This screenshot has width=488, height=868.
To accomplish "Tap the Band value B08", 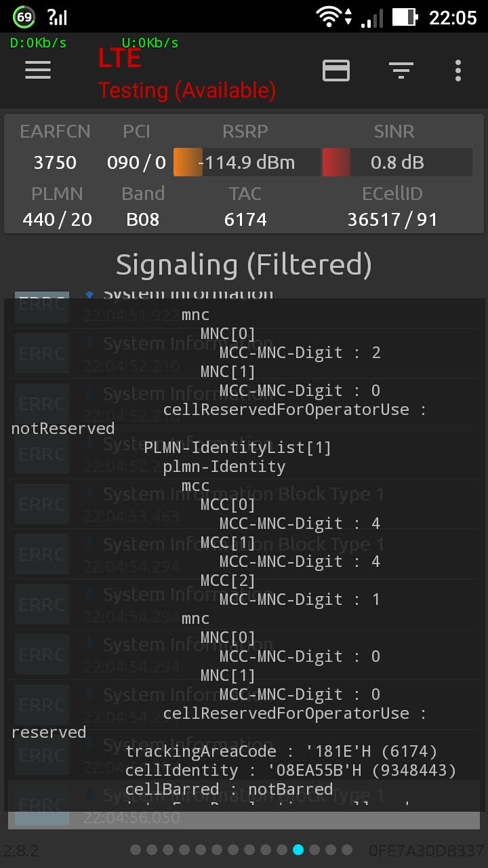I will [143, 220].
